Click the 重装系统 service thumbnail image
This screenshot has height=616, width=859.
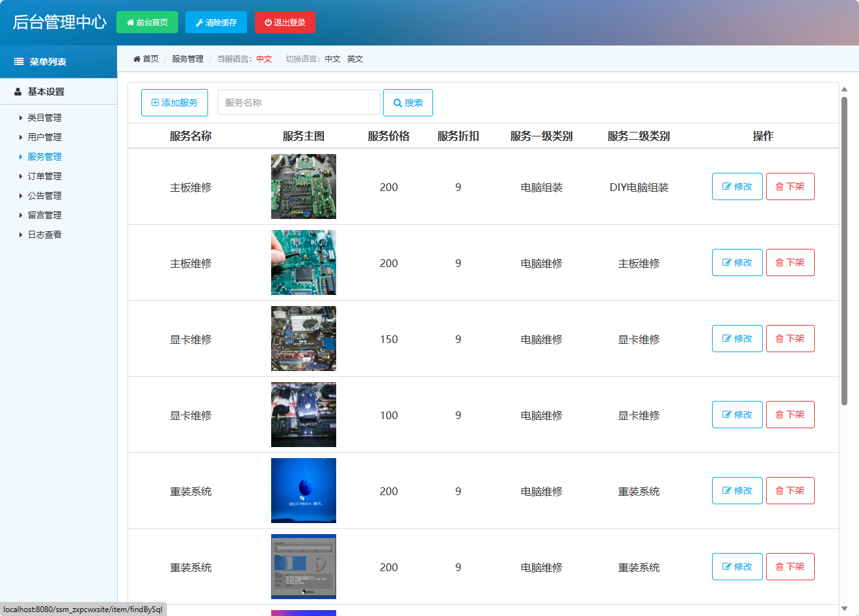point(303,491)
